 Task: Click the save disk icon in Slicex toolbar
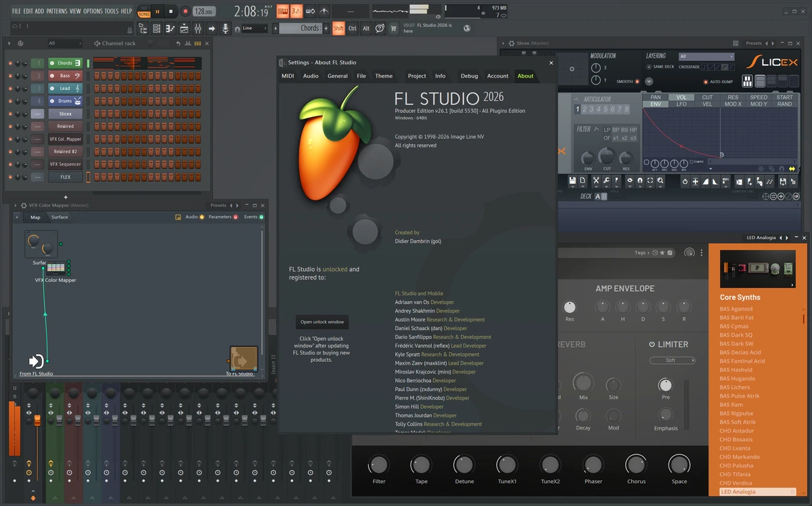point(572,181)
